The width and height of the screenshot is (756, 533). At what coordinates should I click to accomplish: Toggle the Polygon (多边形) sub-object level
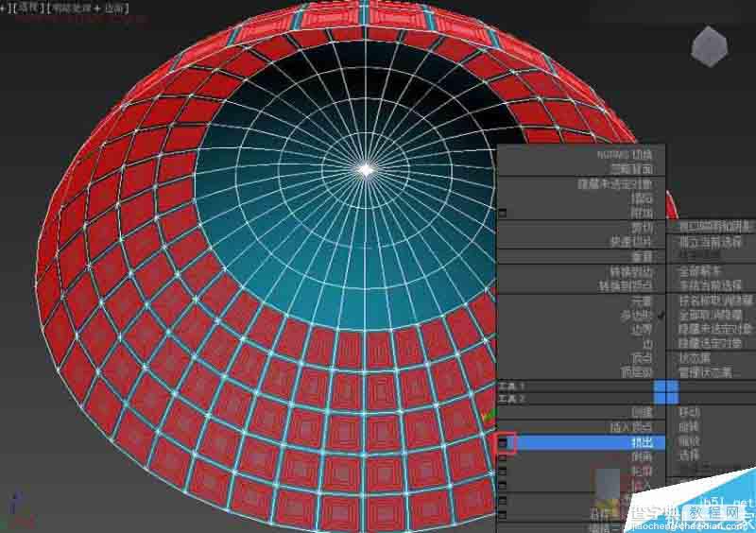(x=636, y=316)
